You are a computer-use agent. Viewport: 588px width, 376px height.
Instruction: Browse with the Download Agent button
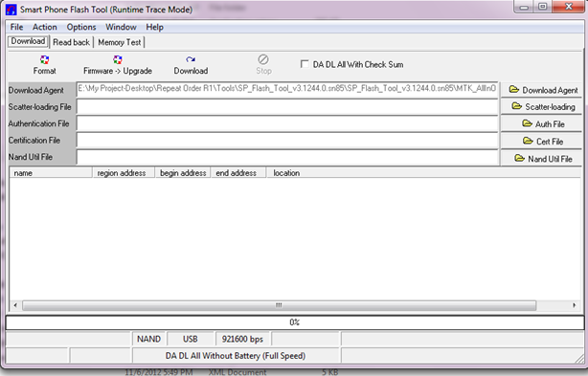(x=541, y=90)
